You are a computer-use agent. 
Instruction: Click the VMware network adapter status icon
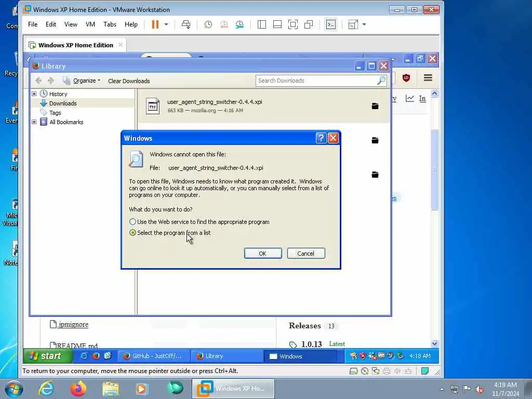[x=376, y=371]
